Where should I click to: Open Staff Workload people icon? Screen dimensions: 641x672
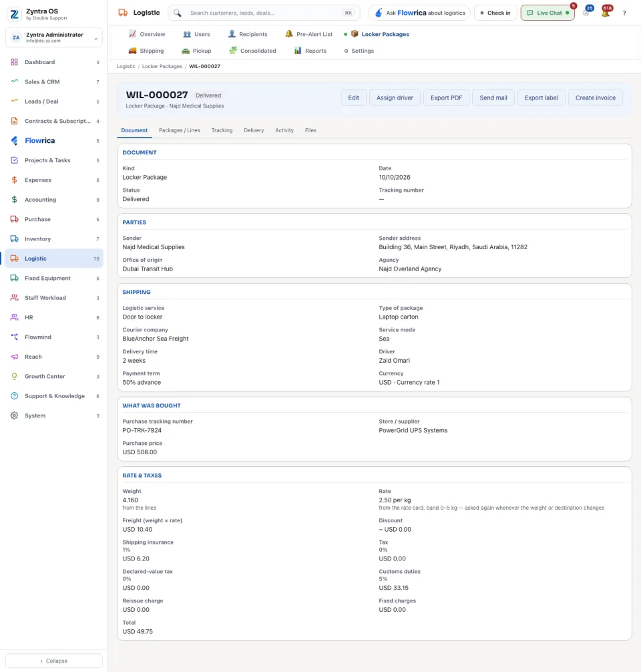click(x=14, y=297)
